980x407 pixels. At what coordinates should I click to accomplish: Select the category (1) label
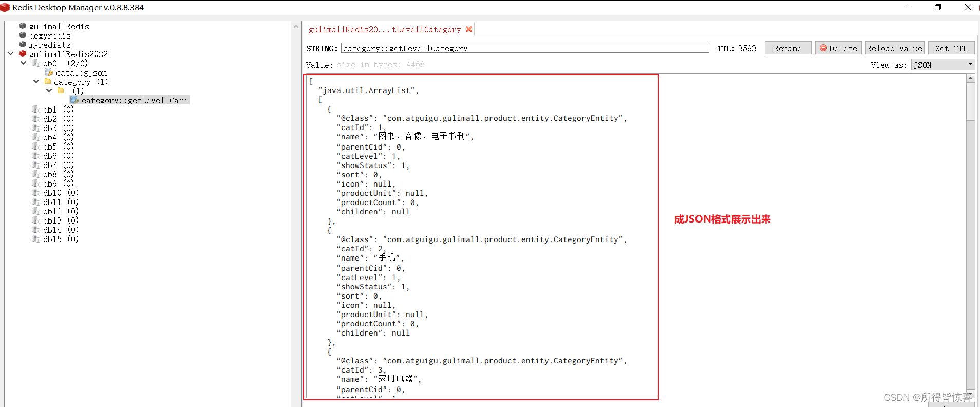(81, 82)
